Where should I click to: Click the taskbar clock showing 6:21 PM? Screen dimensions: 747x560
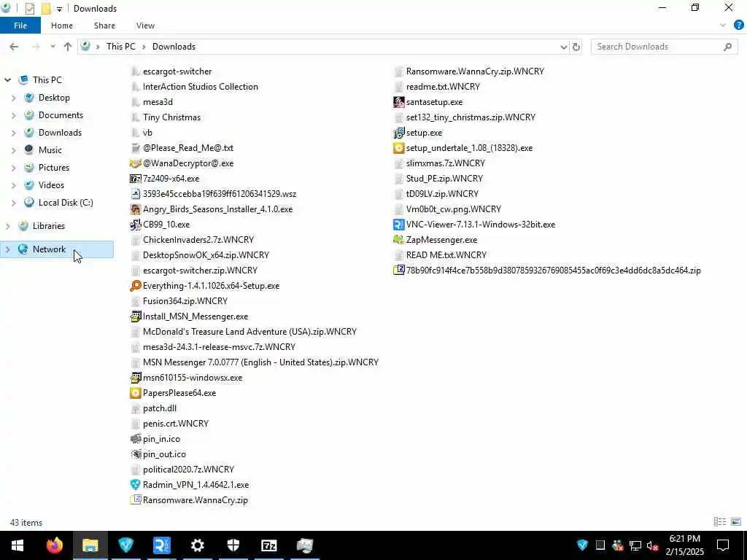click(684, 545)
